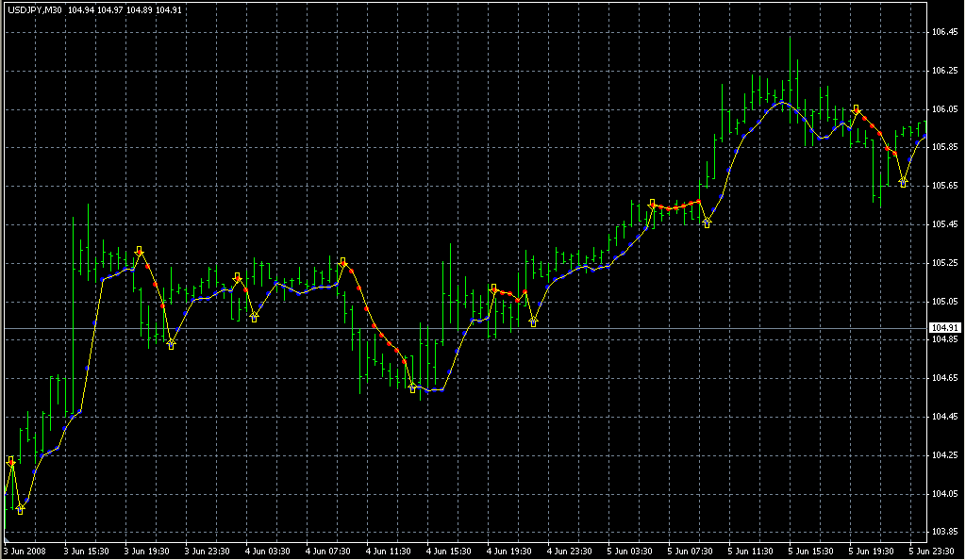The width and height of the screenshot is (966, 560).
Task: Select the red arrow at far left near 104.25
Action: (x=10, y=460)
